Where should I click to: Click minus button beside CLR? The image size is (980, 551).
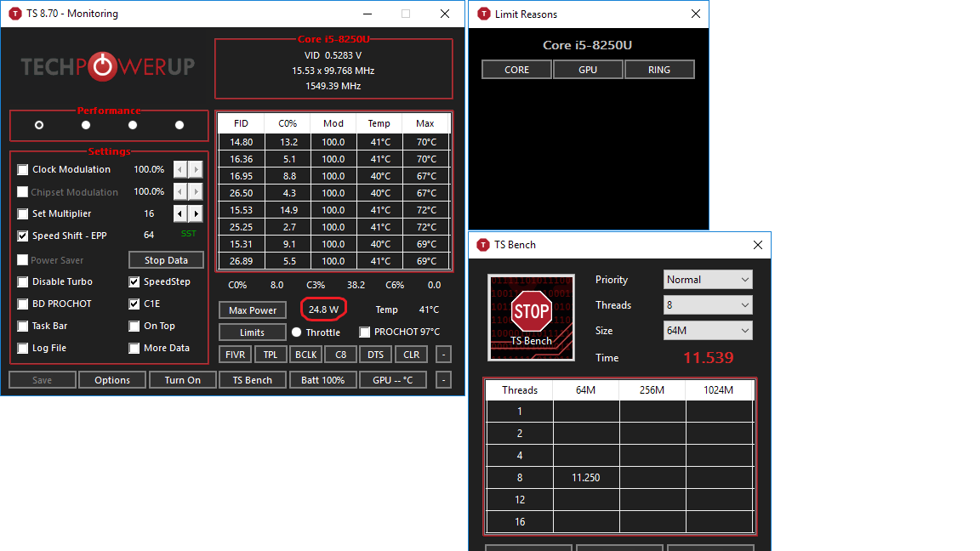(443, 355)
